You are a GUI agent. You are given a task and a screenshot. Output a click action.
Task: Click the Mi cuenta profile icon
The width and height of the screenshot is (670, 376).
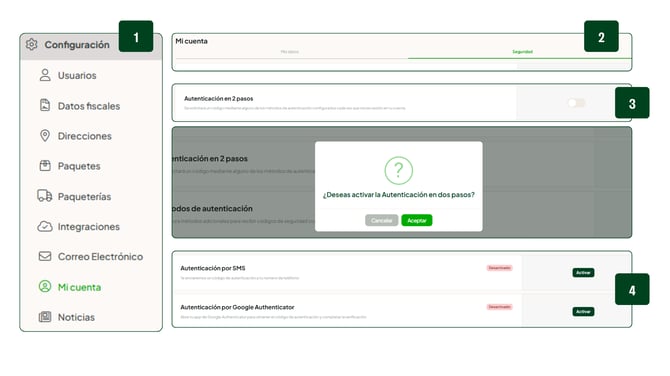[x=45, y=286]
